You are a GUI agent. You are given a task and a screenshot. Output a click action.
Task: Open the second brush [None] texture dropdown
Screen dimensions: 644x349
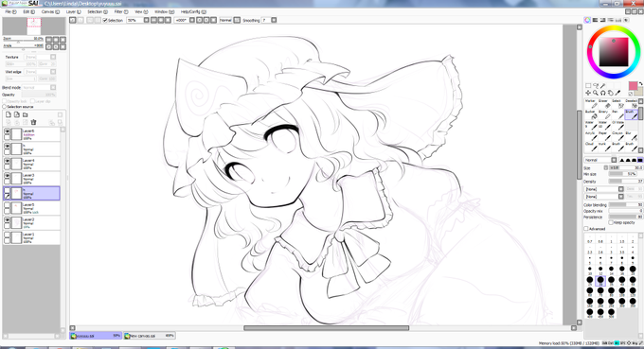pyautogui.click(x=621, y=197)
